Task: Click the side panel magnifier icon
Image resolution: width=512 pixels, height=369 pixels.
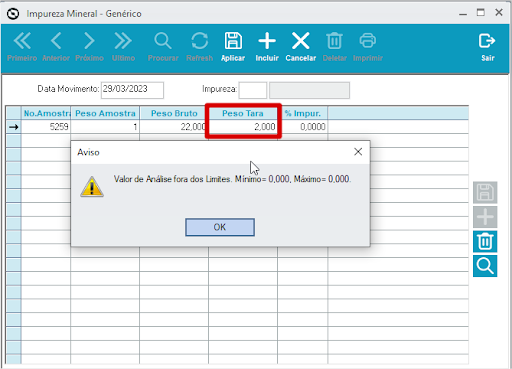Action: (485, 266)
